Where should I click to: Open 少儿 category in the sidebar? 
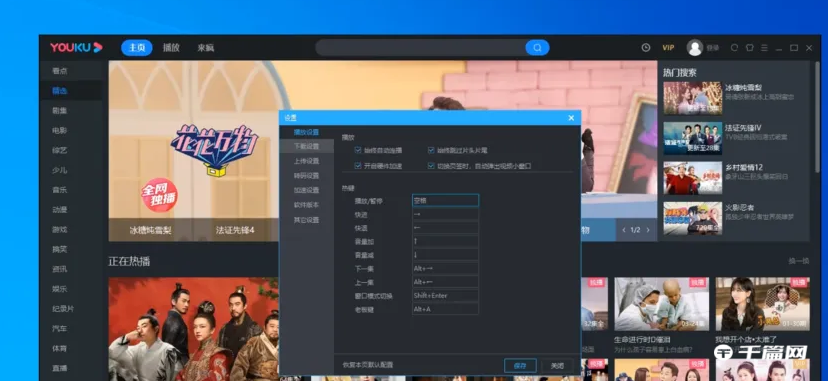click(x=60, y=170)
